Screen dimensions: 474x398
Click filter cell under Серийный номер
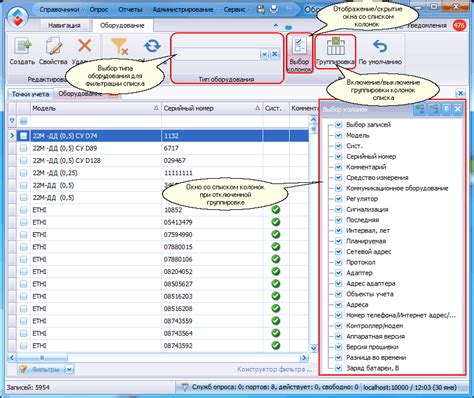[212, 121]
